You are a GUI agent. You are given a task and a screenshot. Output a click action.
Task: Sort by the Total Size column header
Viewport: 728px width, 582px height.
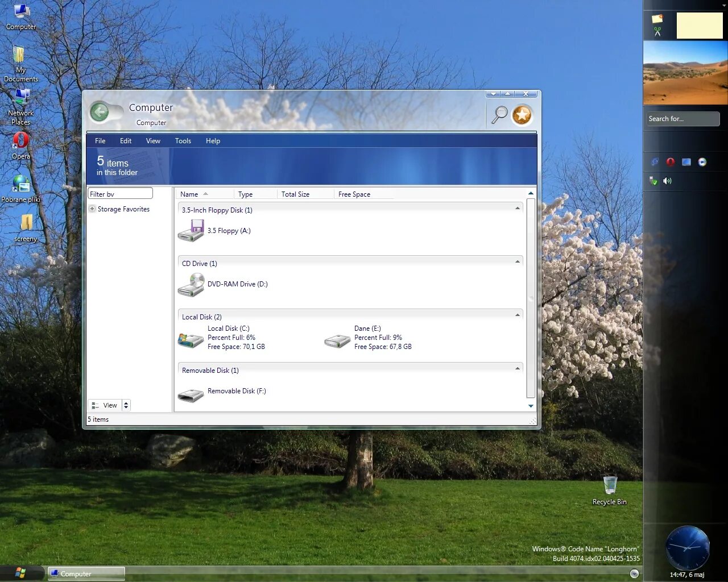[x=305, y=194]
